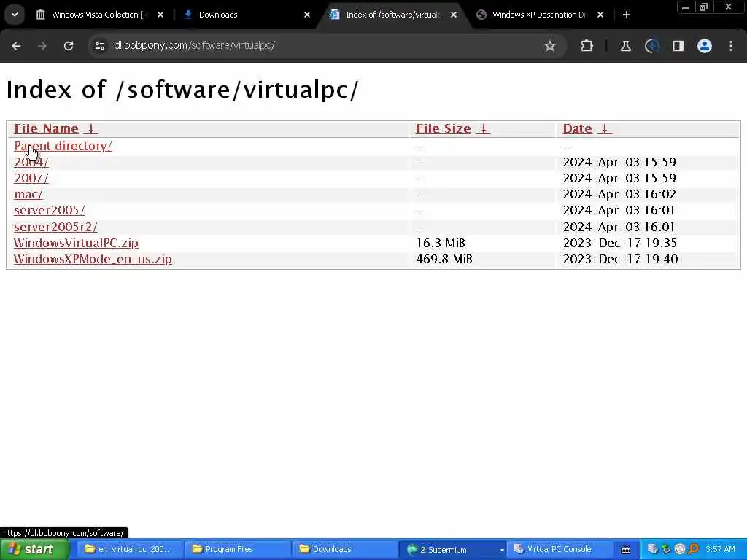Click the orange magnifier tray icon
The width and height of the screenshot is (747, 560).
pos(693,550)
